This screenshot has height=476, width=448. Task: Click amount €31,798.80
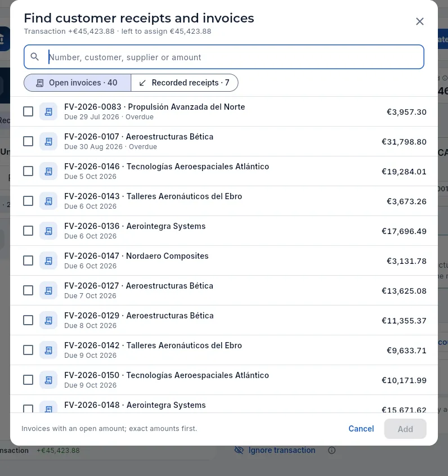(x=404, y=142)
